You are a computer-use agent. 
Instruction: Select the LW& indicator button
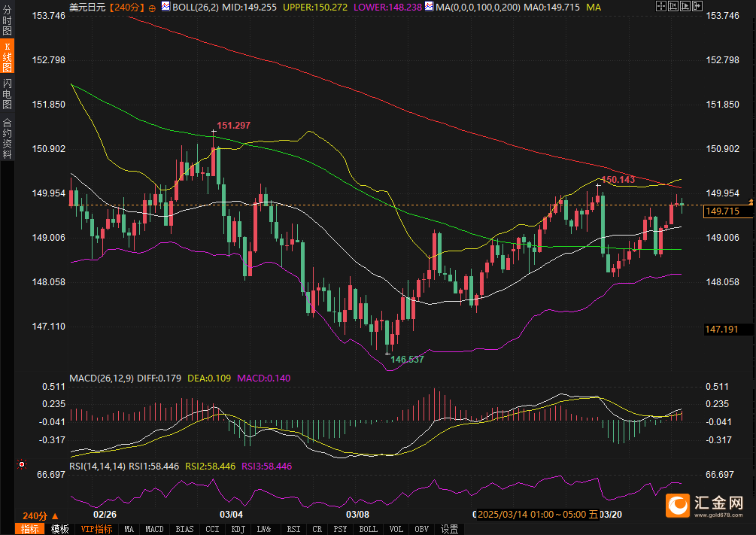pos(264,529)
